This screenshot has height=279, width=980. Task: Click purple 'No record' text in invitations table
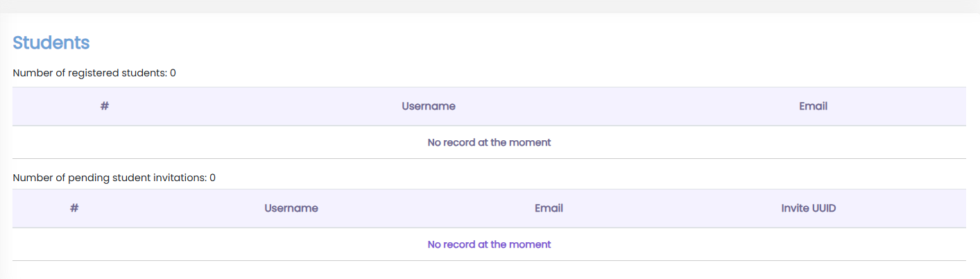pyautogui.click(x=489, y=244)
